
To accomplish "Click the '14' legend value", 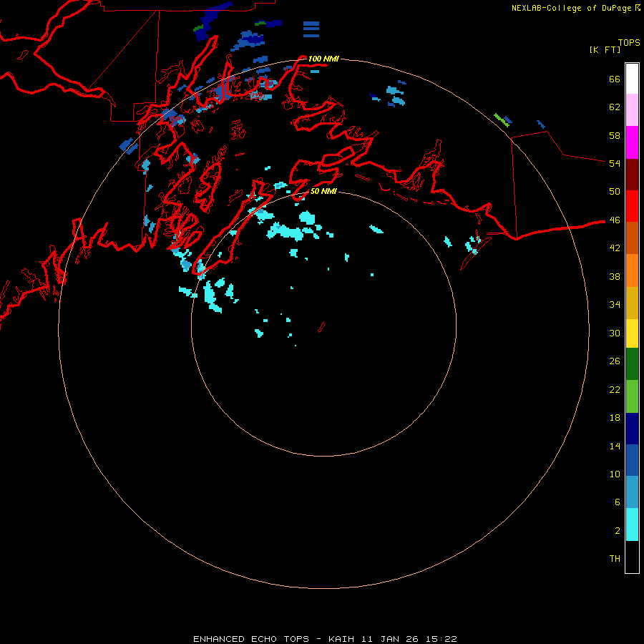I will click(x=615, y=446).
